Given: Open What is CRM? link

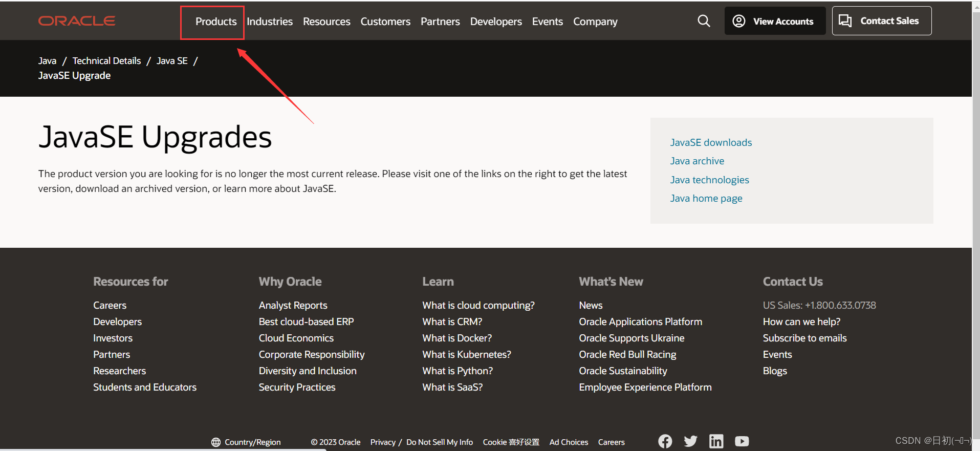Looking at the screenshot, I should coord(452,321).
